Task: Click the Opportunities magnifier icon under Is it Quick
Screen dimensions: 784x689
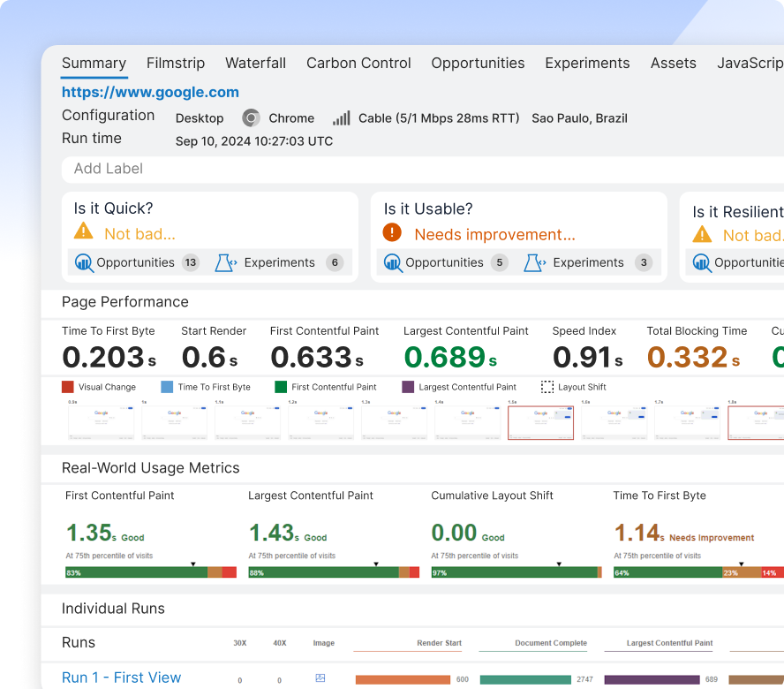Action: pos(84,262)
